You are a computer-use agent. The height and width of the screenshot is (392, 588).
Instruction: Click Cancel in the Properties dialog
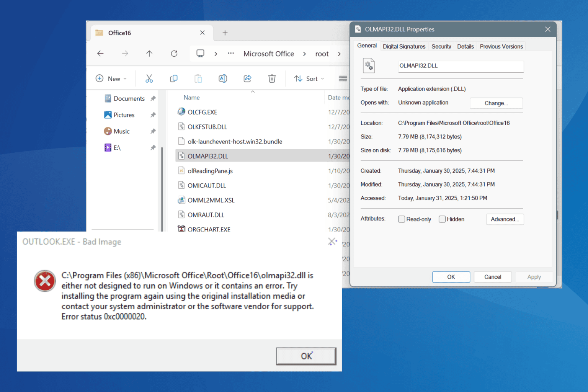493,277
